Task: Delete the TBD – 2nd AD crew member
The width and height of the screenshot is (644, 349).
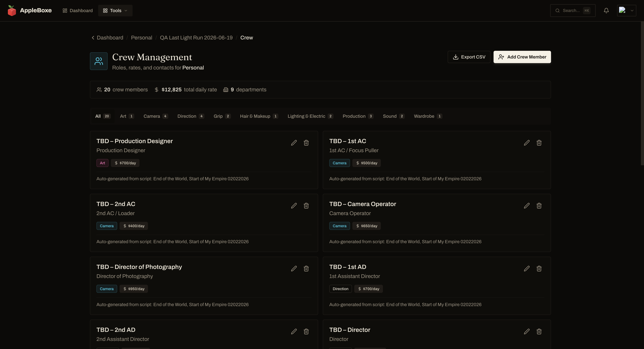Action: tap(306, 331)
